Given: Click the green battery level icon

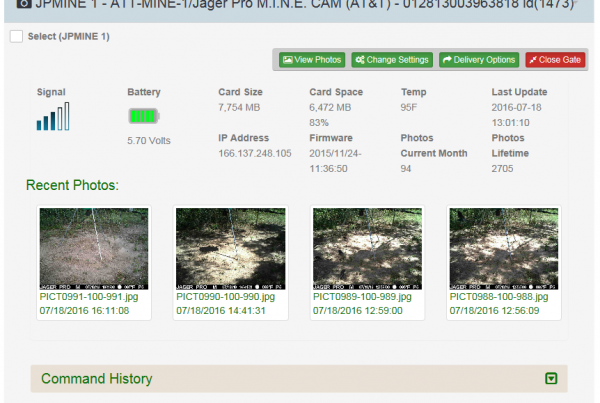Looking at the screenshot, I should 144,116.
